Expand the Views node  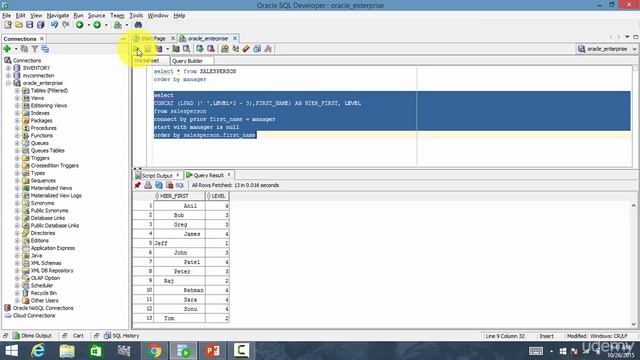[17, 98]
